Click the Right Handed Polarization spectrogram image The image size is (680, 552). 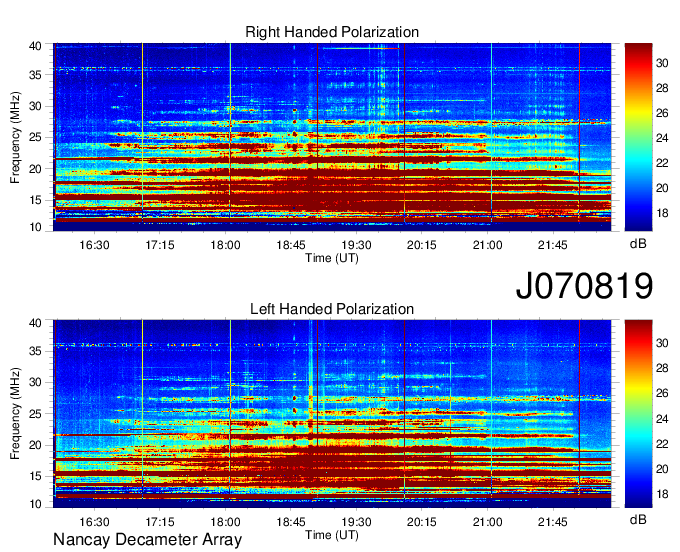point(332,137)
